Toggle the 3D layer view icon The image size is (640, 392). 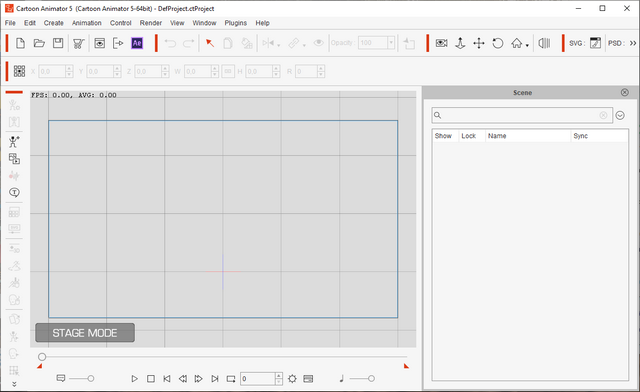tap(544, 43)
